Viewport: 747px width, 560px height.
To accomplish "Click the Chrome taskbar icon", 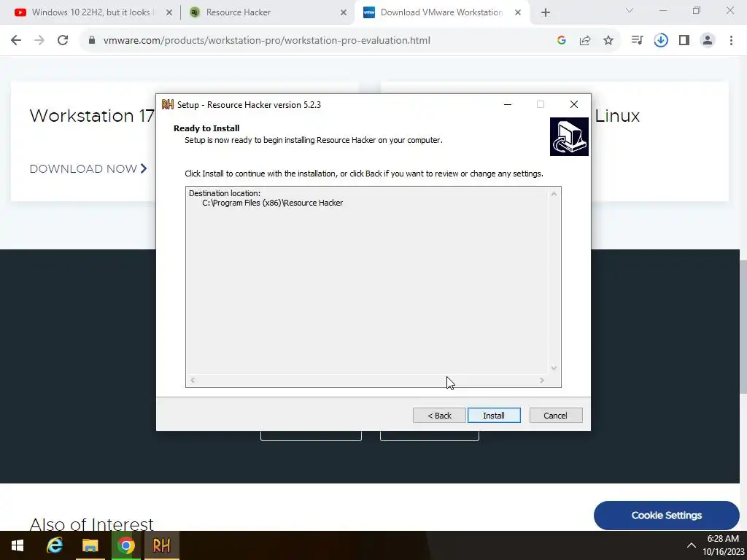I will (125, 545).
